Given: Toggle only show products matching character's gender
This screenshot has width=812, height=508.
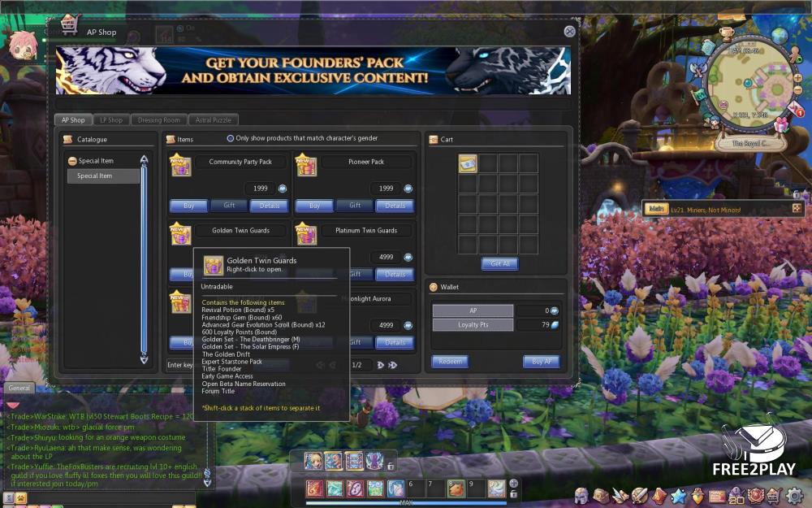Looking at the screenshot, I should 231,138.
